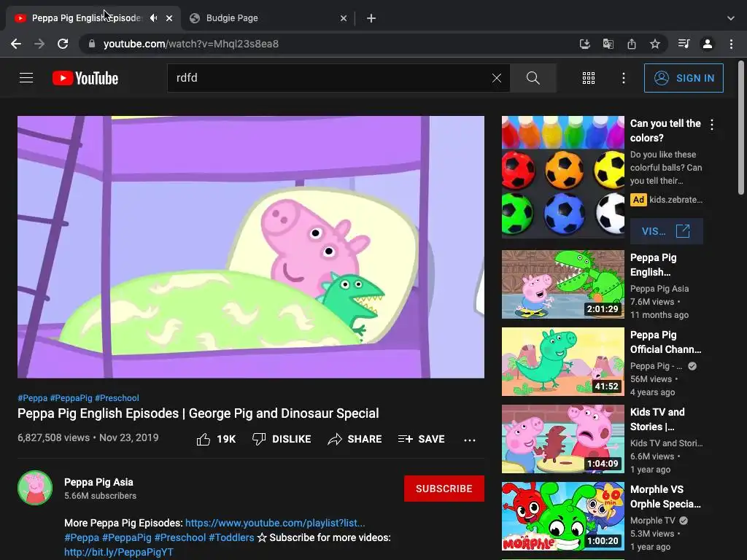
Task: Bookmark this page with star
Action: click(x=654, y=44)
